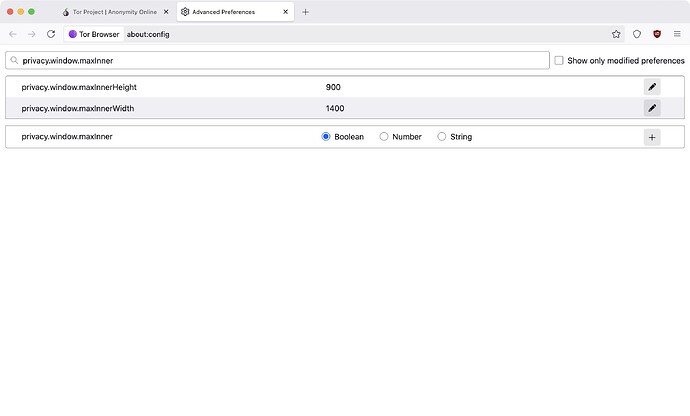The height and width of the screenshot is (416, 690).
Task: Open the shield security level icon
Action: pos(637,34)
